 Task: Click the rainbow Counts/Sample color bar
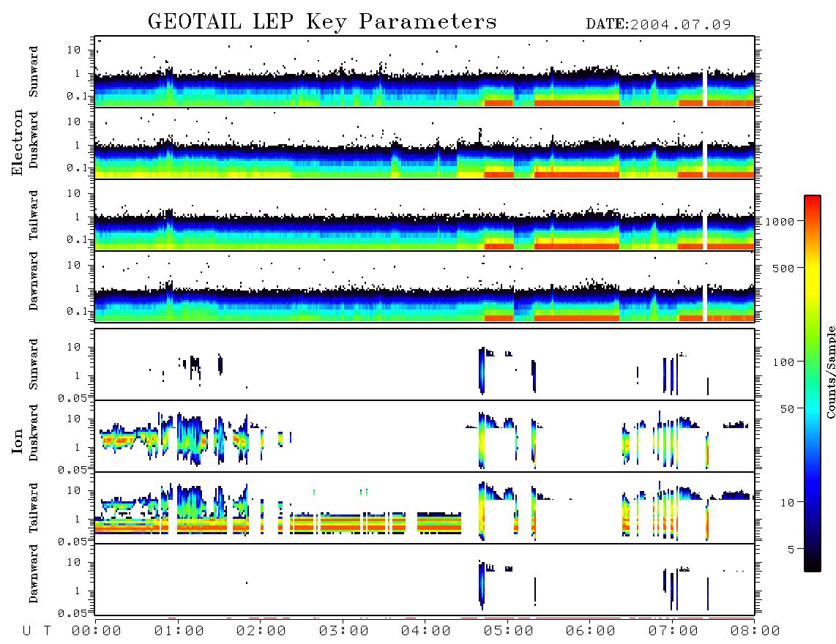pyautogui.click(x=813, y=383)
